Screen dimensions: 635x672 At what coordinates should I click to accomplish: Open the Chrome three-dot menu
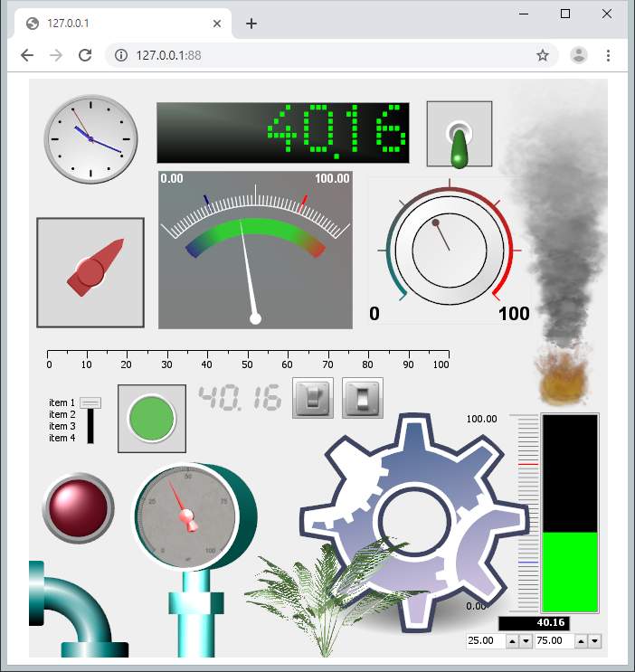point(608,55)
